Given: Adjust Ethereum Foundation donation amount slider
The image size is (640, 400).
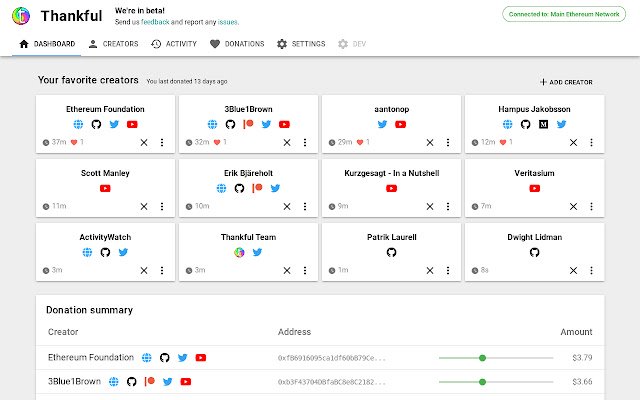Looking at the screenshot, I should point(496,358).
